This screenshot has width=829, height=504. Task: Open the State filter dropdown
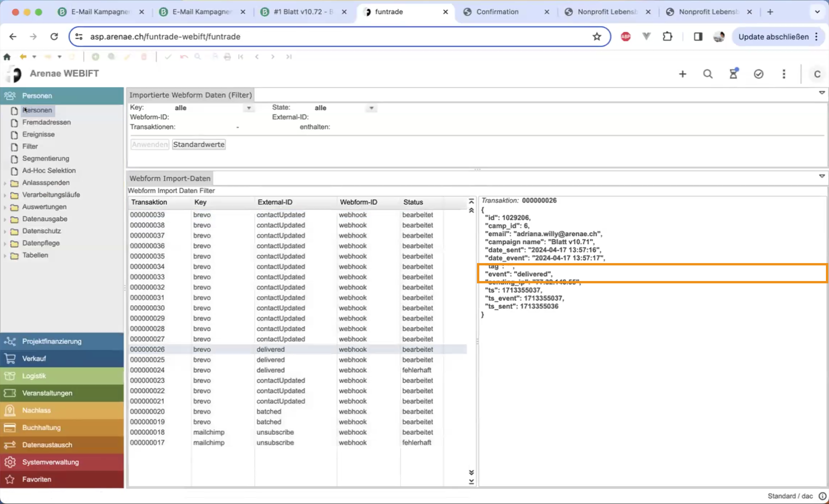(x=371, y=108)
